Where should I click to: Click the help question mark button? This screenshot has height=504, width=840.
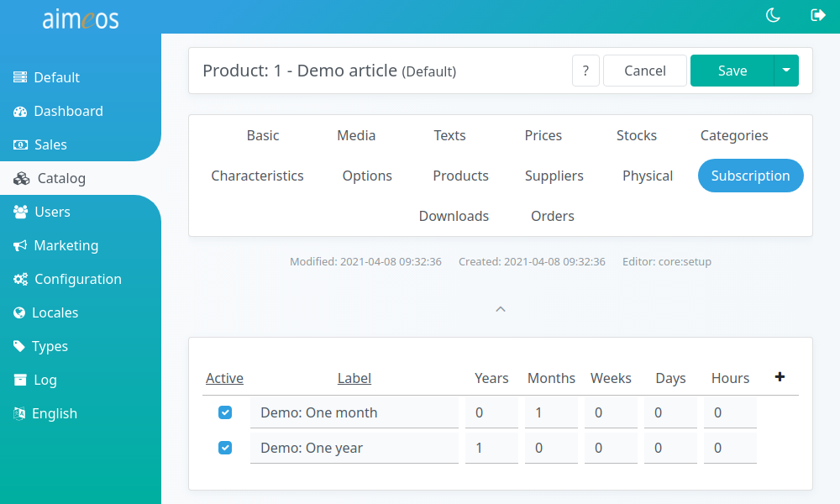tap(585, 71)
